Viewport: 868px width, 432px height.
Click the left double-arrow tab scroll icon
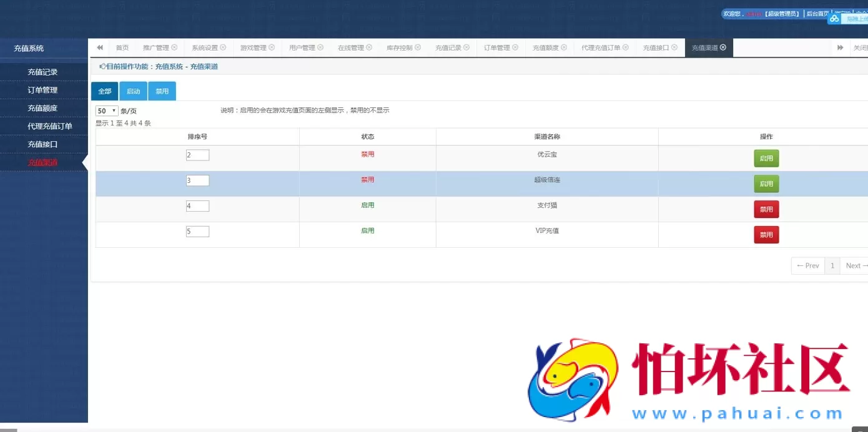[99, 47]
